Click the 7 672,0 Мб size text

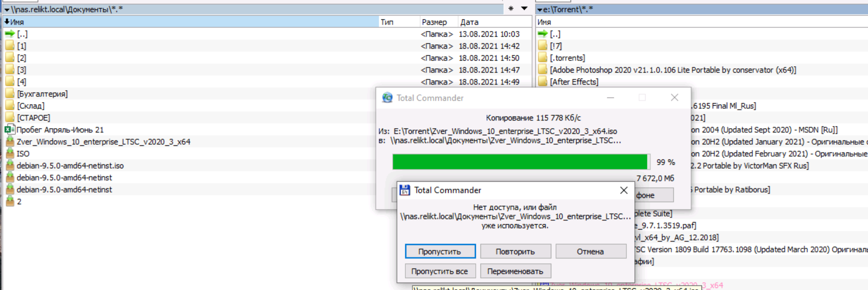coord(655,178)
